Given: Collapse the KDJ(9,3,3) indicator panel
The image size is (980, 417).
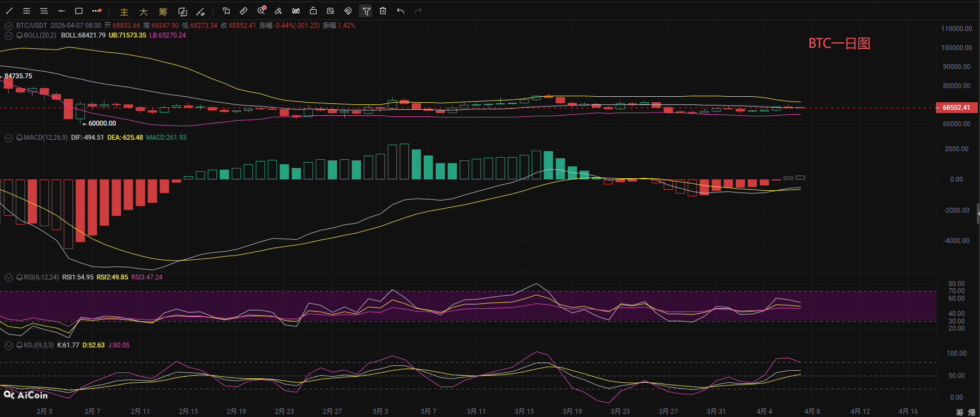Looking at the screenshot, I should (8, 345).
